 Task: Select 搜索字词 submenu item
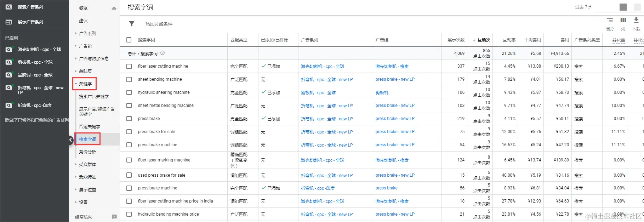pyautogui.click(x=87, y=140)
